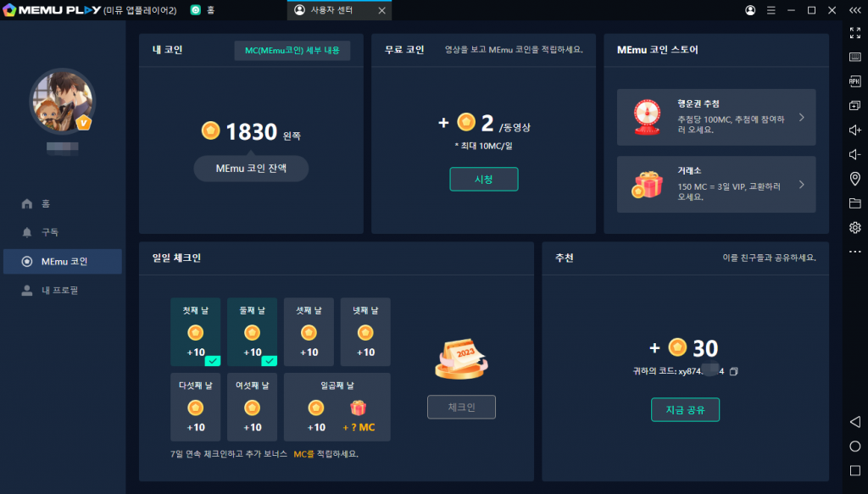
Task: Select MEmu 코인 in left navigation
Action: click(64, 262)
